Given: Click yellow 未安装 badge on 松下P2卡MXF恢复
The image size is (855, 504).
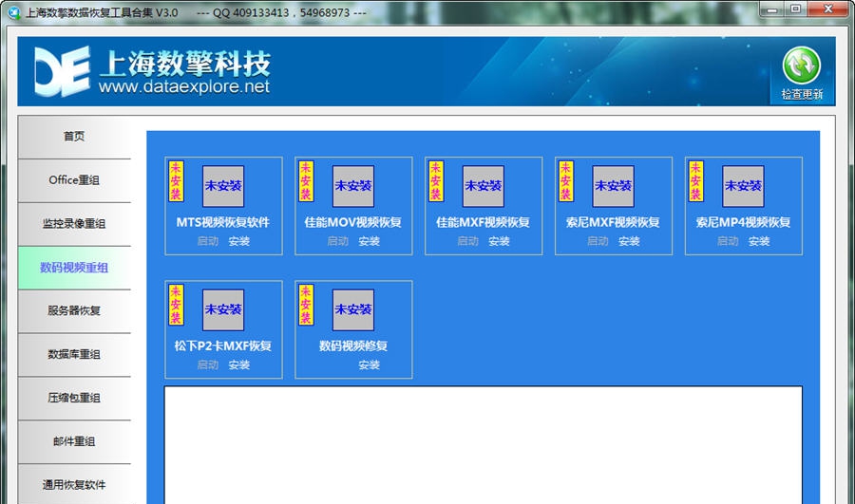Looking at the screenshot, I should point(176,305).
